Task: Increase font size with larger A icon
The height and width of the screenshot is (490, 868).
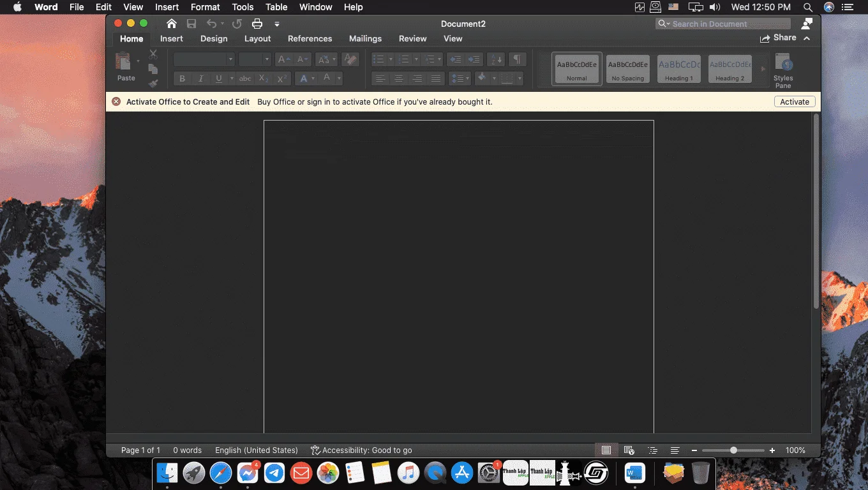Action: coord(284,59)
